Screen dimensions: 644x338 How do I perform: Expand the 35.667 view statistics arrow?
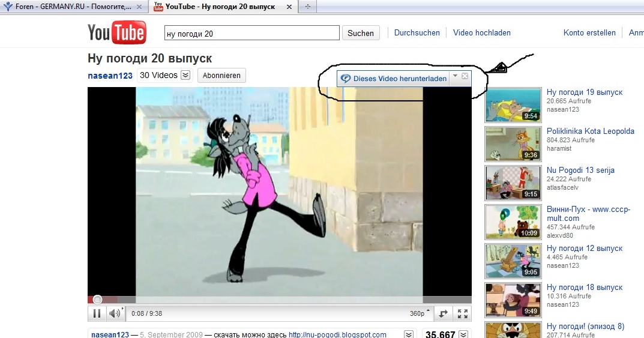point(463,334)
